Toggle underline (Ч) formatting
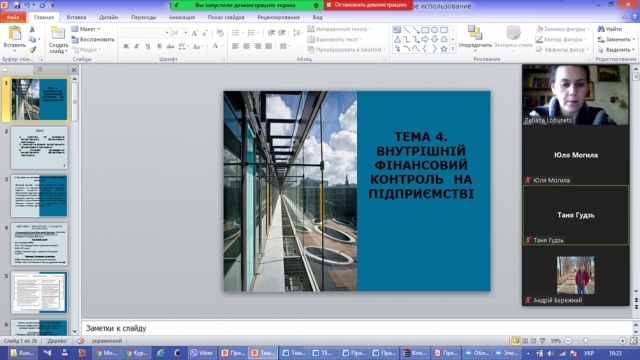 [x=148, y=46]
